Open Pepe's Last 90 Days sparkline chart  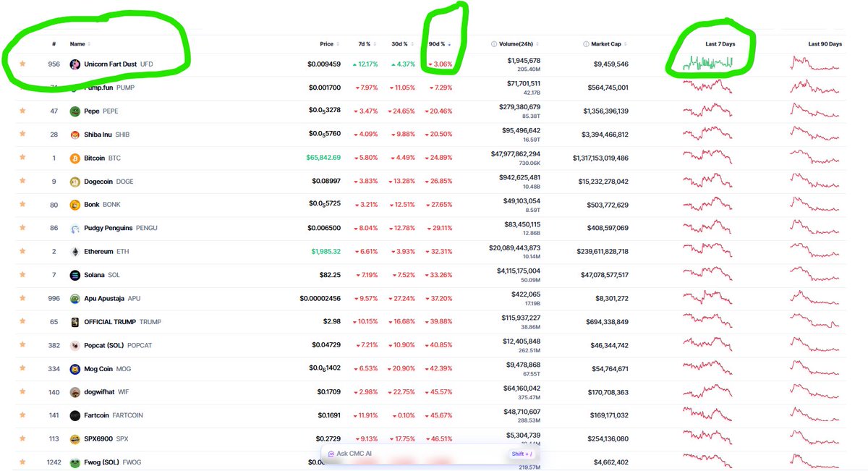click(x=814, y=111)
